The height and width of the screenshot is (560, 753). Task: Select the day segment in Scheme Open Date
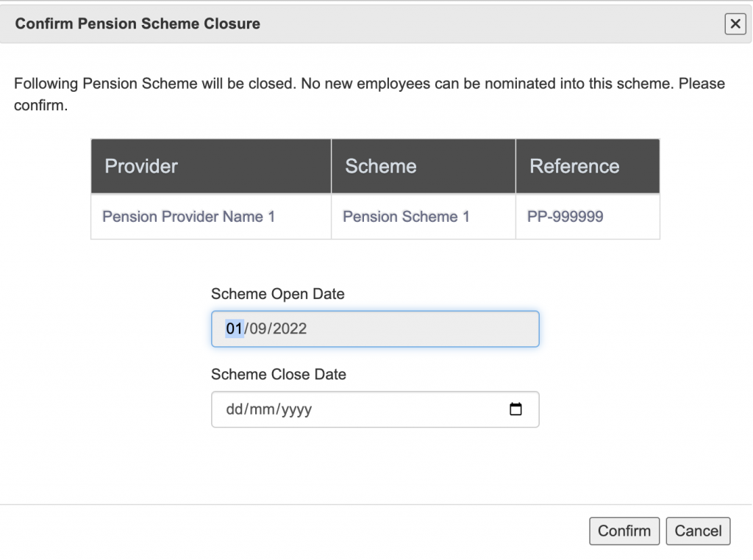[234, 329]
